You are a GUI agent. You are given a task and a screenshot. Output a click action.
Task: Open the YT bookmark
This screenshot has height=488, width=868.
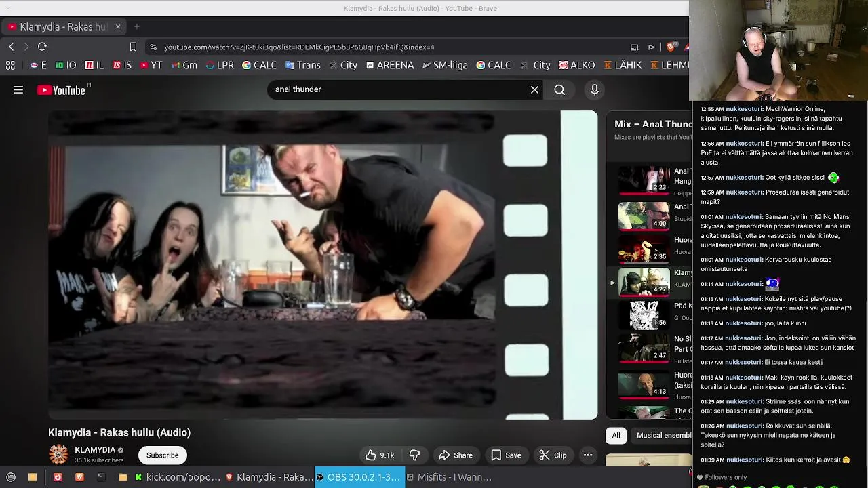151,65
